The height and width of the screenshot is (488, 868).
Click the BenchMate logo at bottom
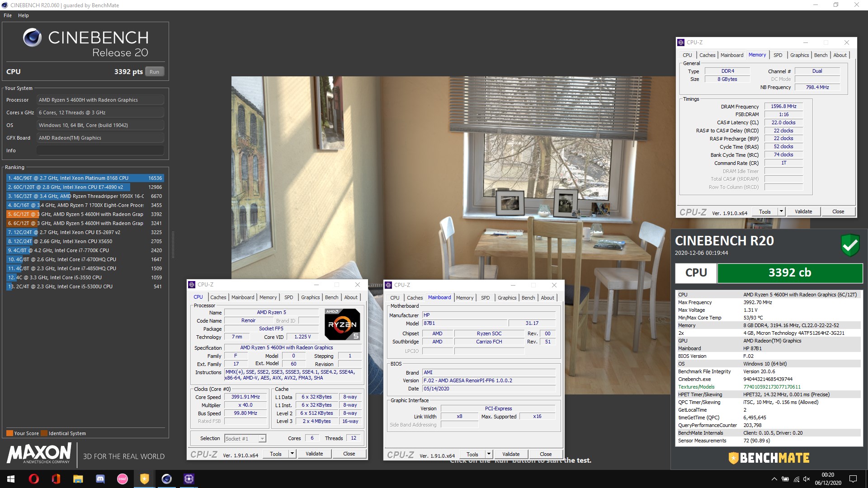point(769,458)
